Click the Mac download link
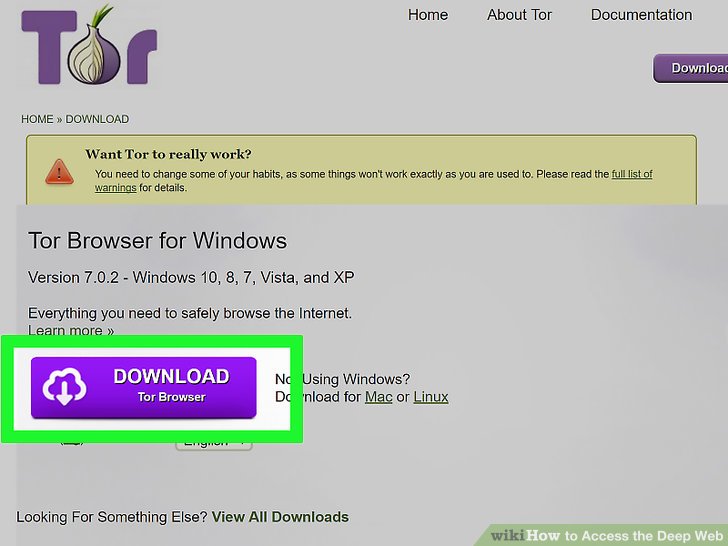This screenshot has height=546, width=728. (378, 397)
